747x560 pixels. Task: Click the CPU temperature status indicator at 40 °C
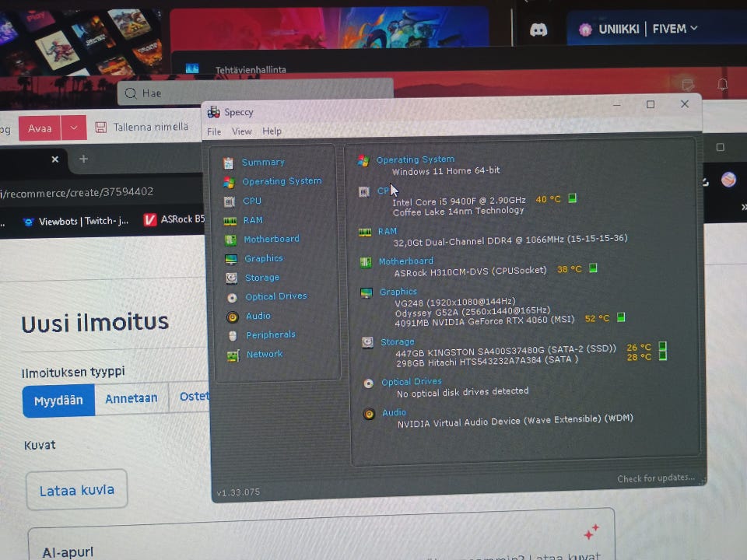572,198
